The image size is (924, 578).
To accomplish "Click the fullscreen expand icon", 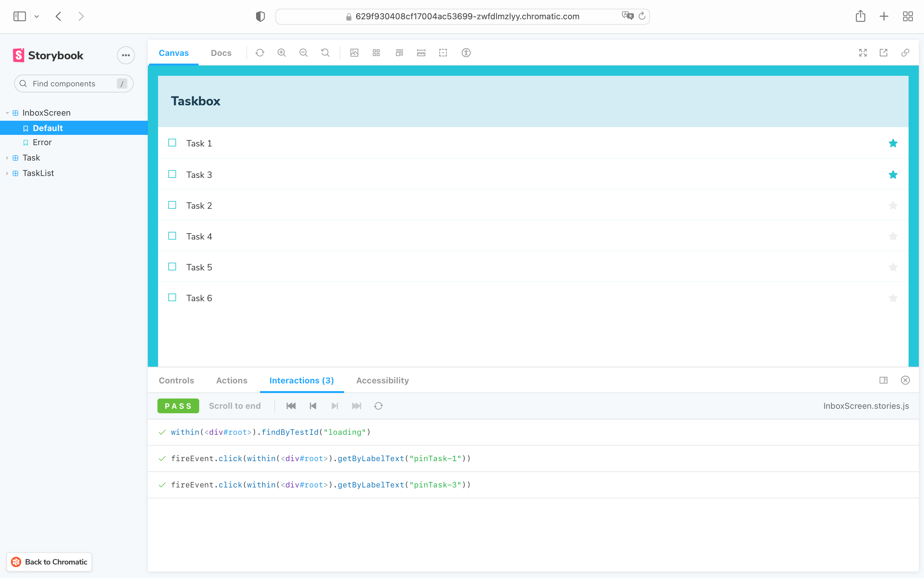I will (x=863, y=53).
